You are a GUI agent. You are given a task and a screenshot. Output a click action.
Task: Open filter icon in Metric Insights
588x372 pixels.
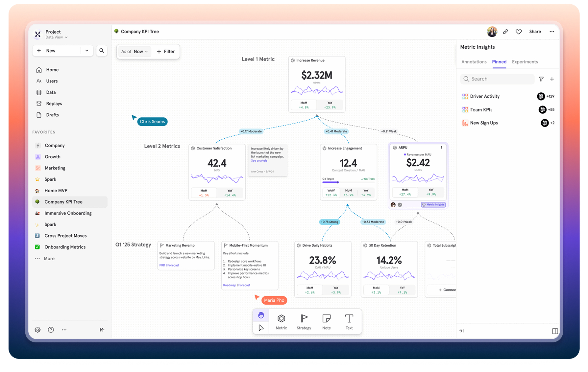click(x=541, y=79)
